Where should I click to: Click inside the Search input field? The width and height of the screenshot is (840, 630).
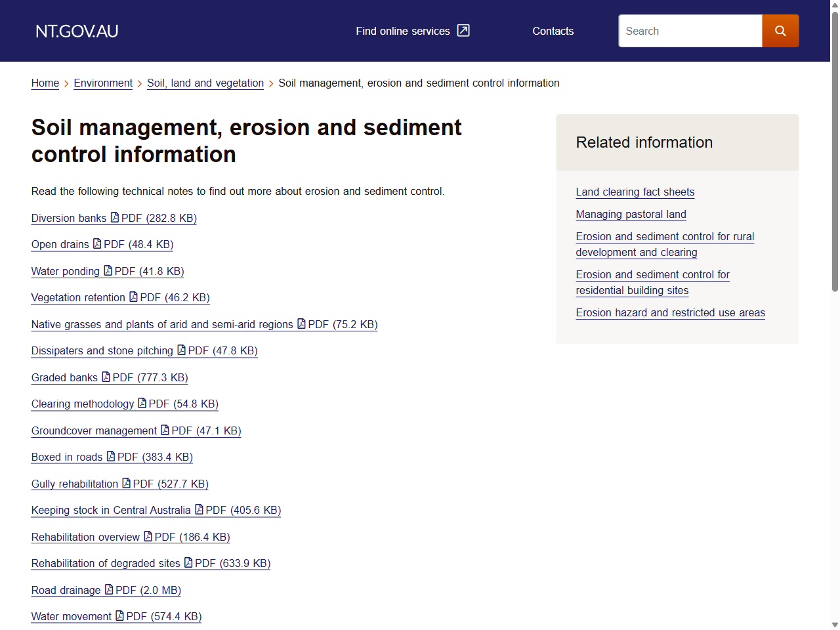point(690,31)
